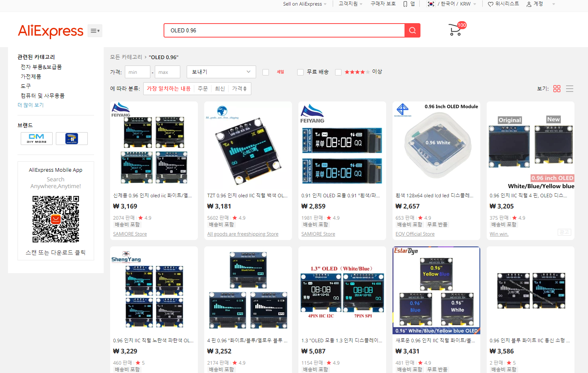Open 4 핀 0.96 화이트/블루 product title

[247, 341]
